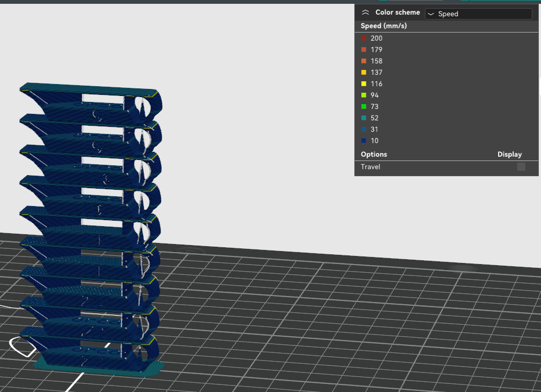The height and width of the screenshot is (392, 541).
Task: Click the 116 mm/s swatch
Action: click(364, 84)
